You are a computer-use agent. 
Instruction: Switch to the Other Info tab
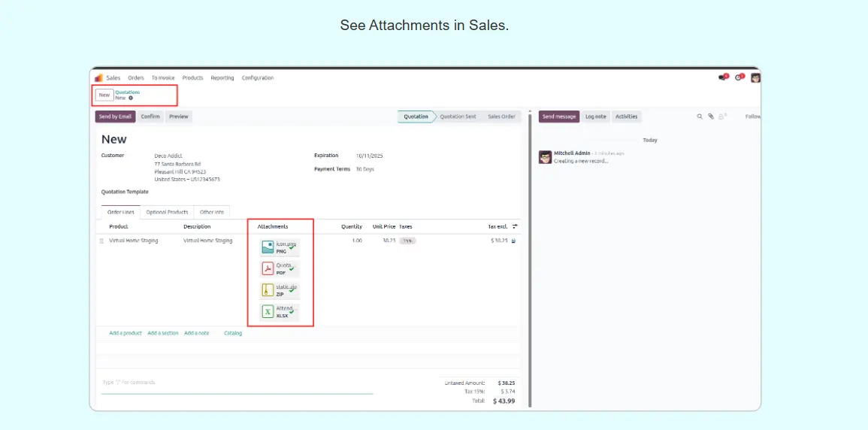pyautogui.click(x=212, y=212)
